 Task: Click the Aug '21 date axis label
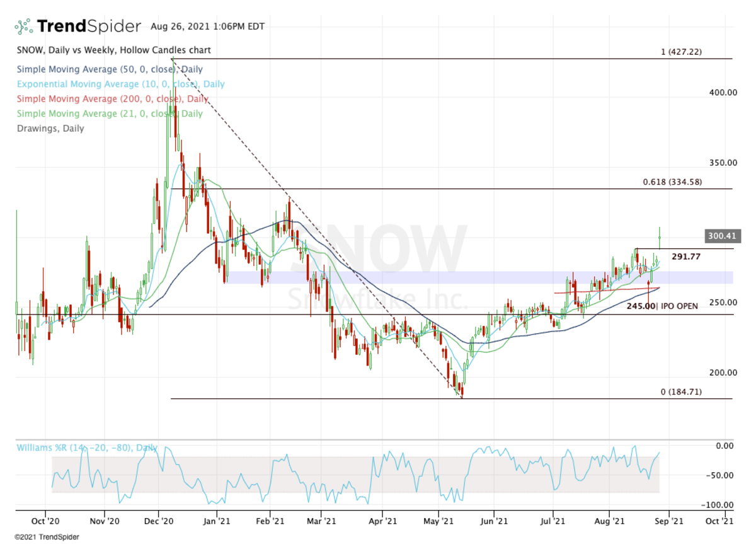pos(610,522)
